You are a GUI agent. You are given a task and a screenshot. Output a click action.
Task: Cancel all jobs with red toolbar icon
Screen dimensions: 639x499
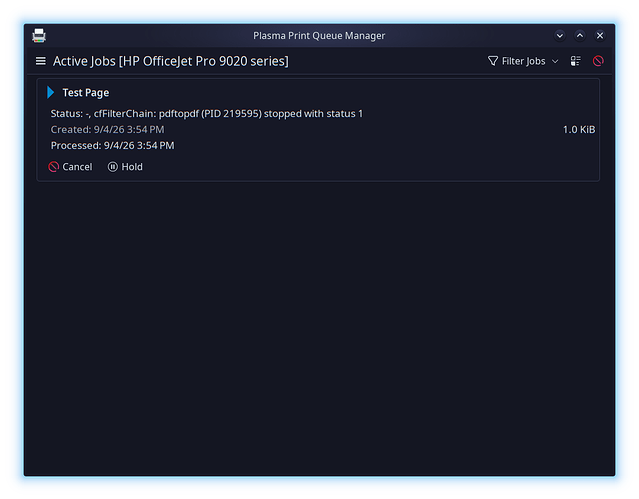598,61
